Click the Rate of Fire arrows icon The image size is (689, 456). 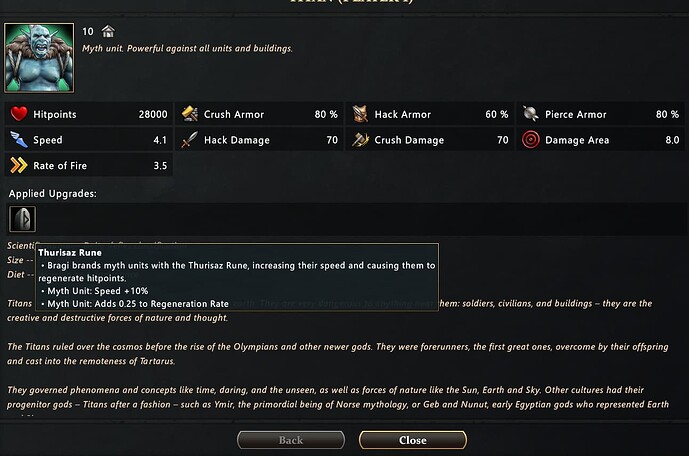coord(19,166)
